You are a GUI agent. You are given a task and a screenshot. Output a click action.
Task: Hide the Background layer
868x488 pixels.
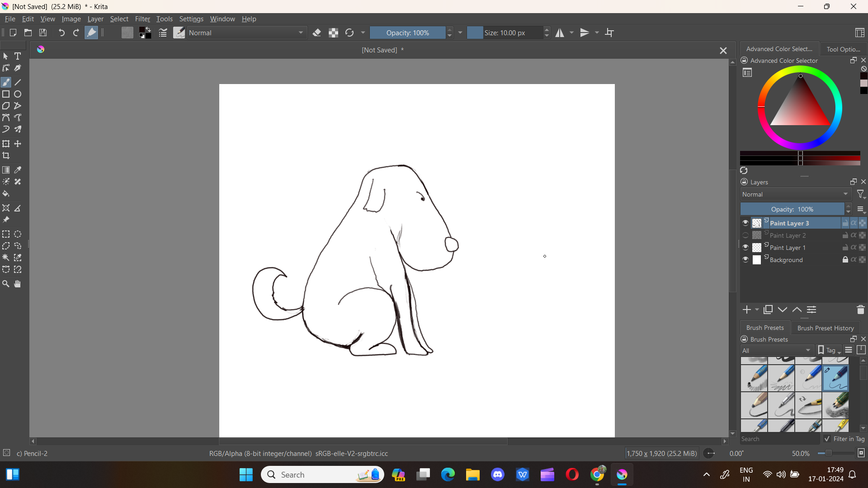click(x=745, y=260)
